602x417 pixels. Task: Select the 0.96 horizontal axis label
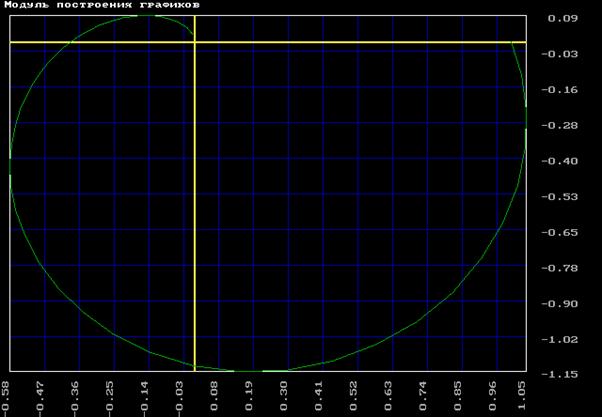click(x=492, y=394)
